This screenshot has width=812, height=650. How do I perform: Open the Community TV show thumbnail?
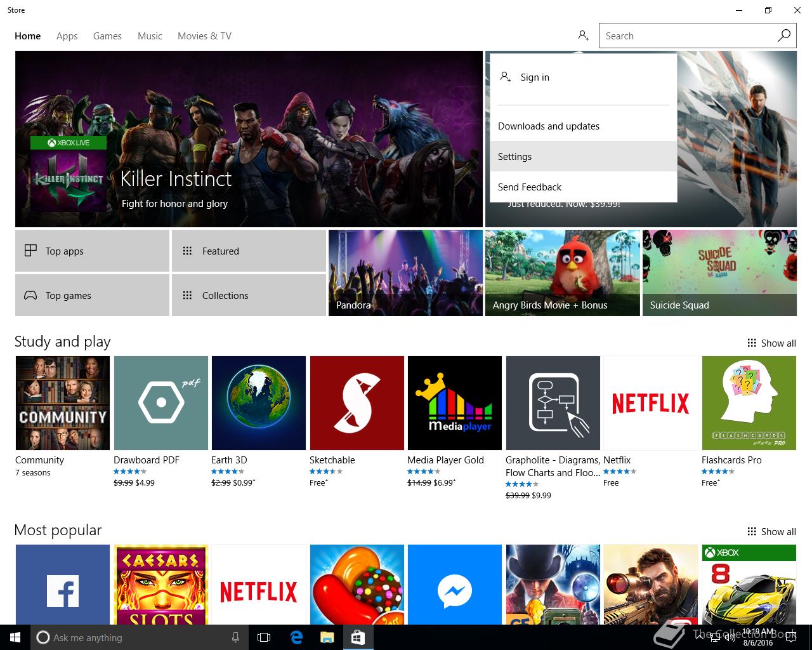(x=63, y=403)
